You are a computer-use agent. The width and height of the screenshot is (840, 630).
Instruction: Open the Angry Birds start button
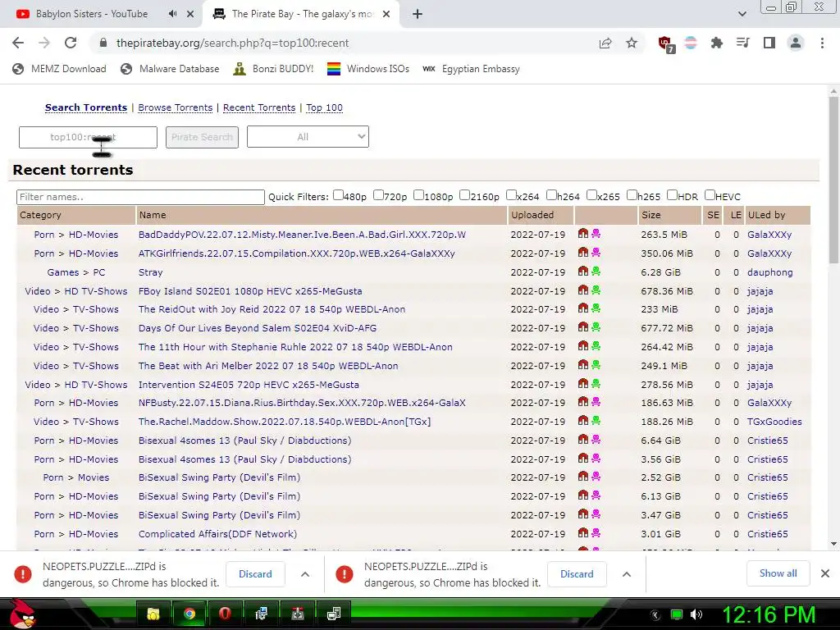tap(22, 614)
